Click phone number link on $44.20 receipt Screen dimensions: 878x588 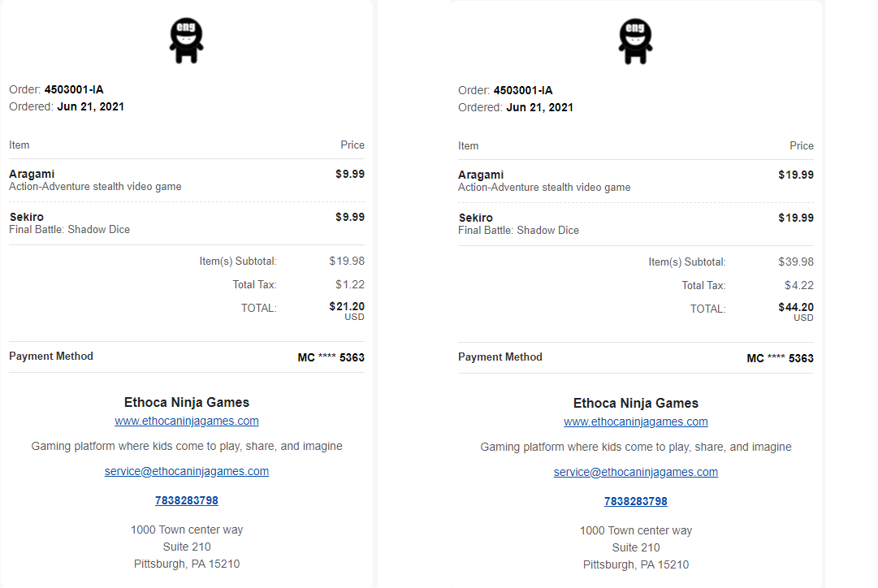click(x=636, y=501)
